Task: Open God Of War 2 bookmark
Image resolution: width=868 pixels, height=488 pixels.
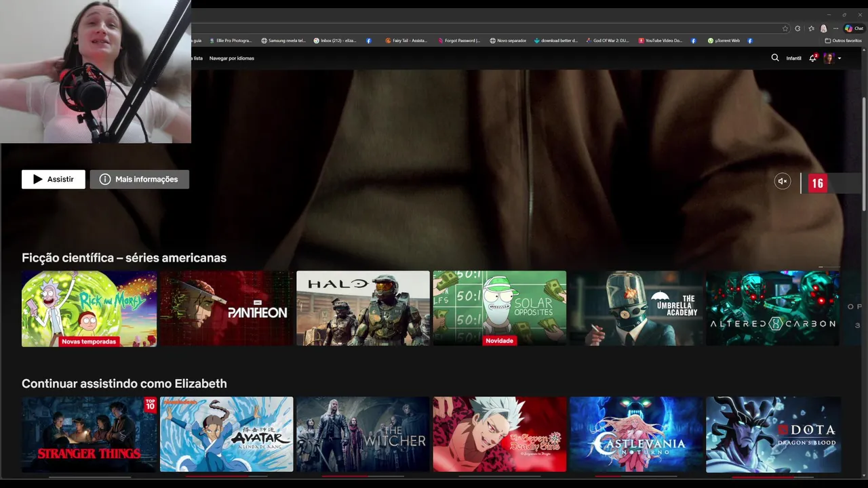Action: (x=608, y=41)
